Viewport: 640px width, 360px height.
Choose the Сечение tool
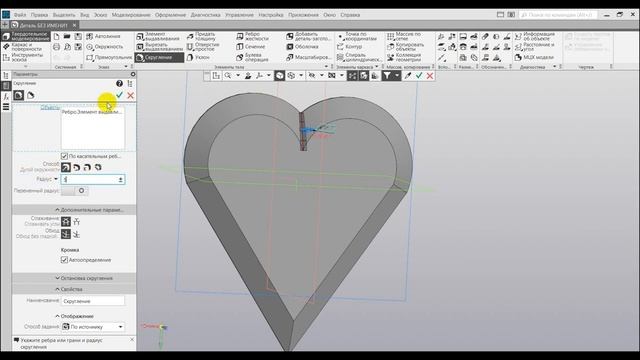pyautogui.click(x=251, y=47)
